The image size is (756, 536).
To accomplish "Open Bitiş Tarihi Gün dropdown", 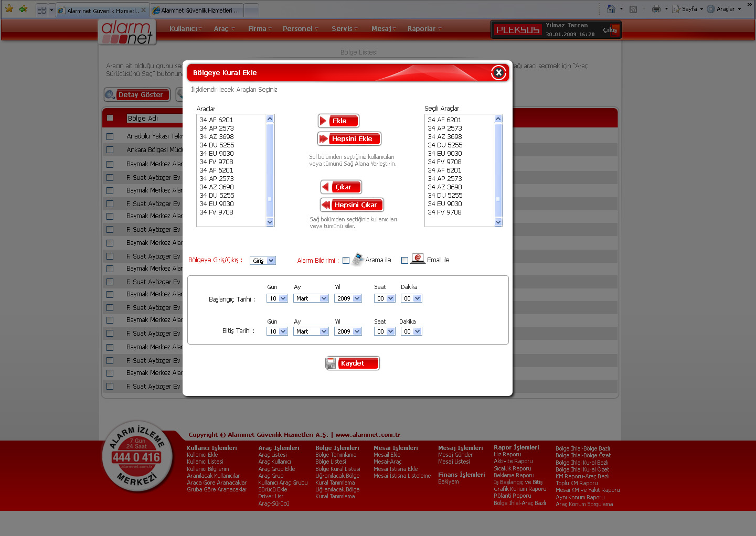I will tap(278, 331).
